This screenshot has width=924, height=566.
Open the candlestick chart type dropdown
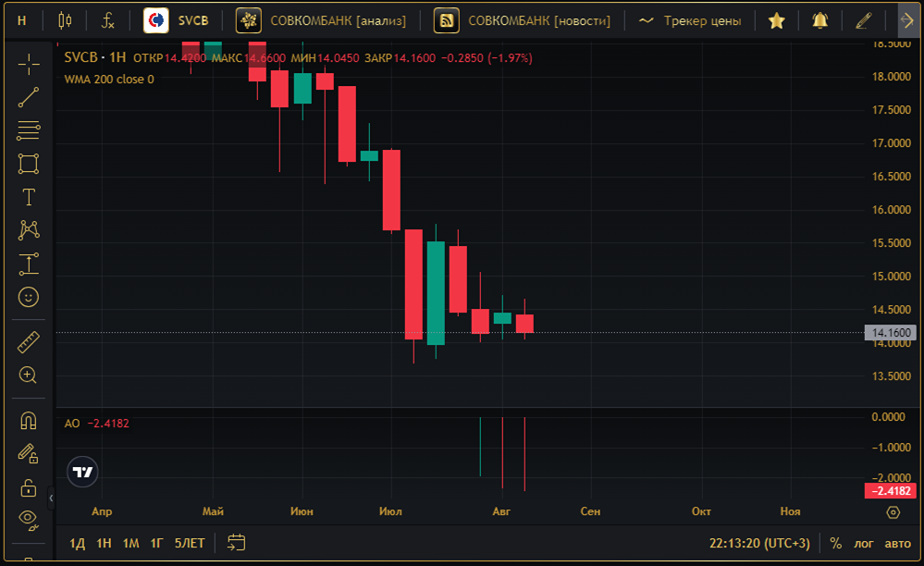[x=65, y=20]
